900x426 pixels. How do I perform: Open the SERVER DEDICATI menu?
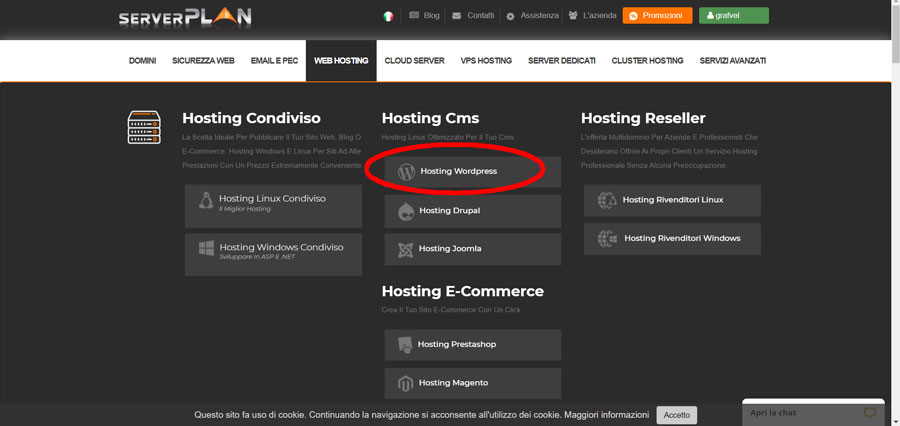coord(562,61)
